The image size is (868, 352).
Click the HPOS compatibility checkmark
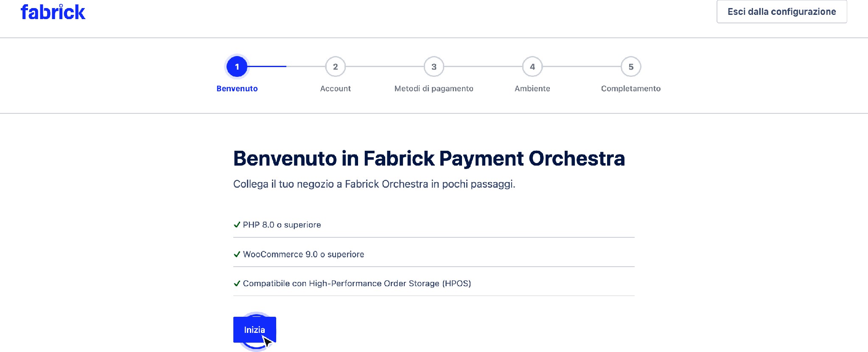pos(237,283)
